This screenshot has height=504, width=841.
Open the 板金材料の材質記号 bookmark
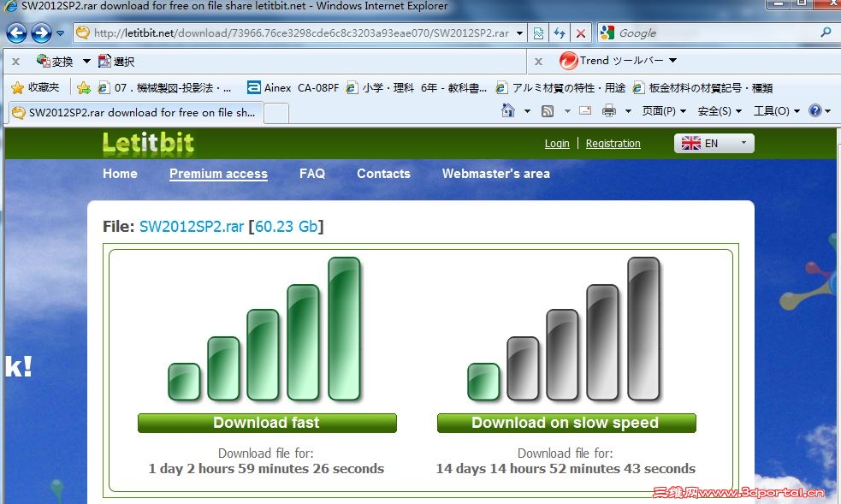pos(702,88)
